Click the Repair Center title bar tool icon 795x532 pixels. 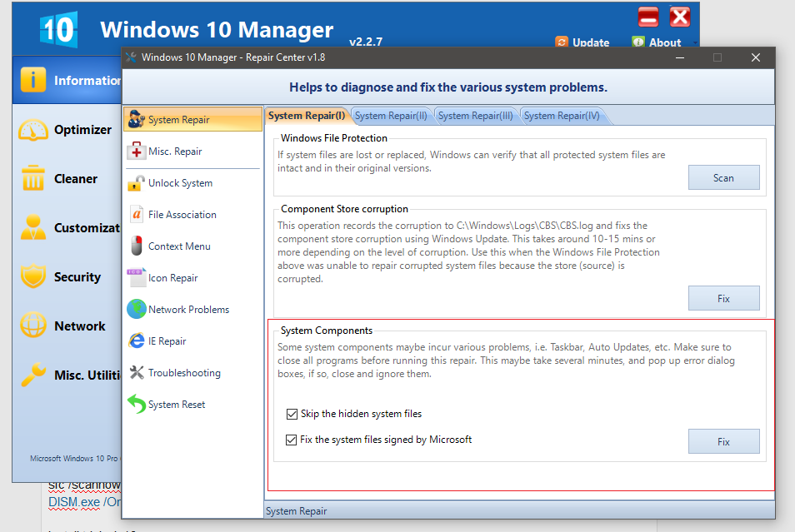coord(131,57)
